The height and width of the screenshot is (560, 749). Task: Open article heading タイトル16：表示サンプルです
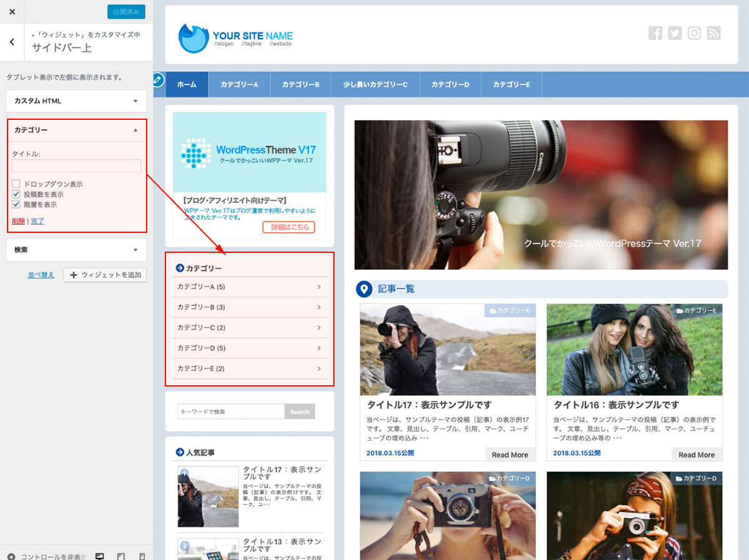(617, 405)
